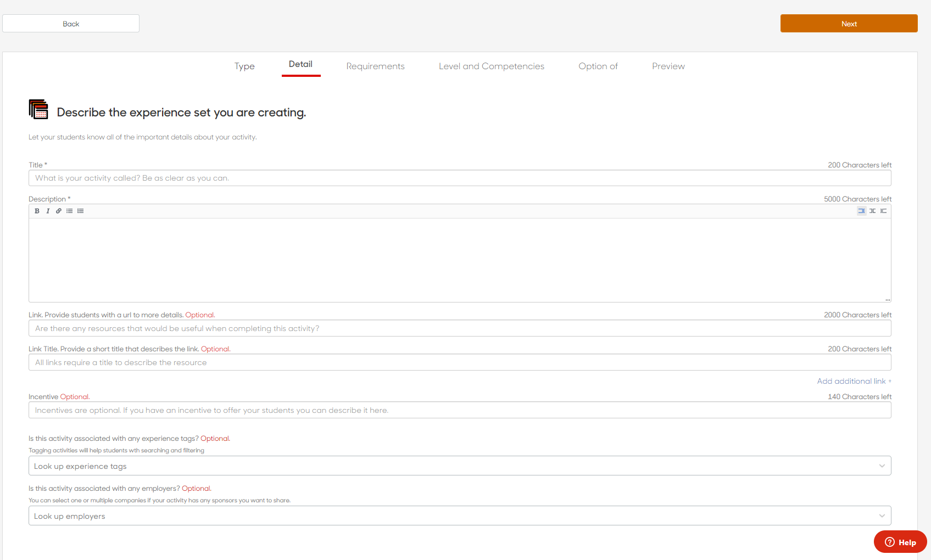The width and height of the screenshot is (931, 560).
Task: Click the '2000 Characters left' counter
Action: tap(857, 315)
